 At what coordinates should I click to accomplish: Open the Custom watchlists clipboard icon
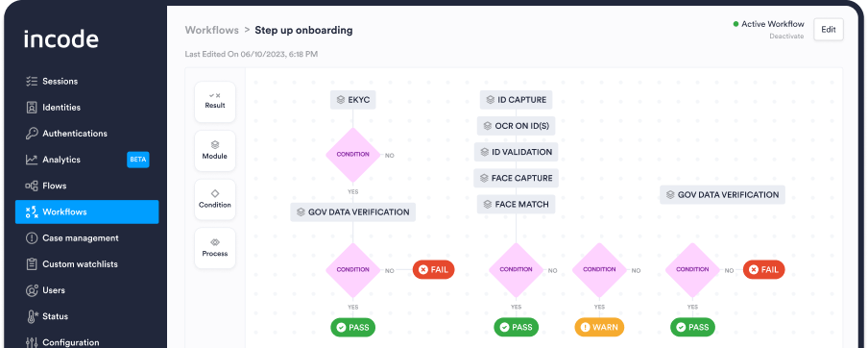[32, 264]
